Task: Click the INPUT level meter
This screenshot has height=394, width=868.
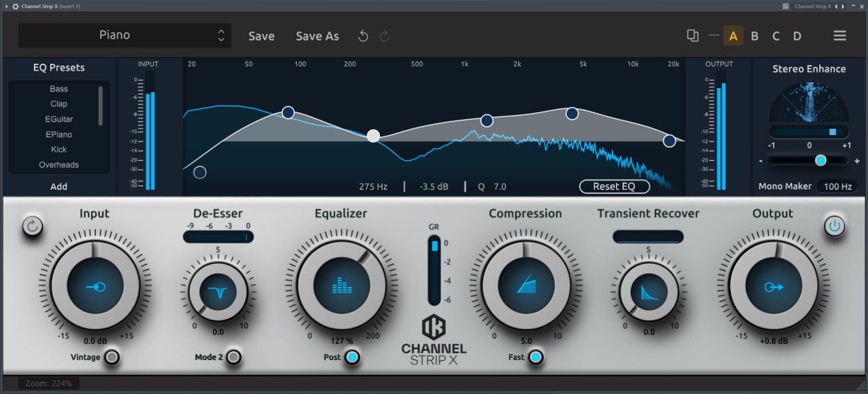Action: [149, 130]
